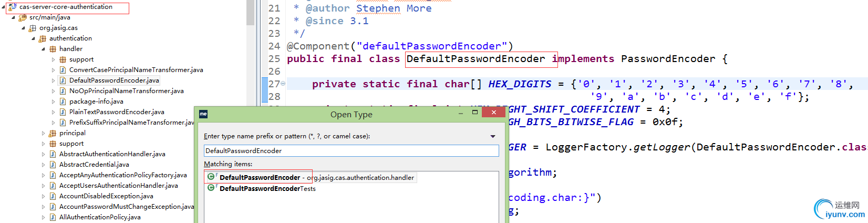Select DefaultPasswordEncoder in matching items
Image resolution: width=868 pixels, height=223 pixels.
click(311, 177)
